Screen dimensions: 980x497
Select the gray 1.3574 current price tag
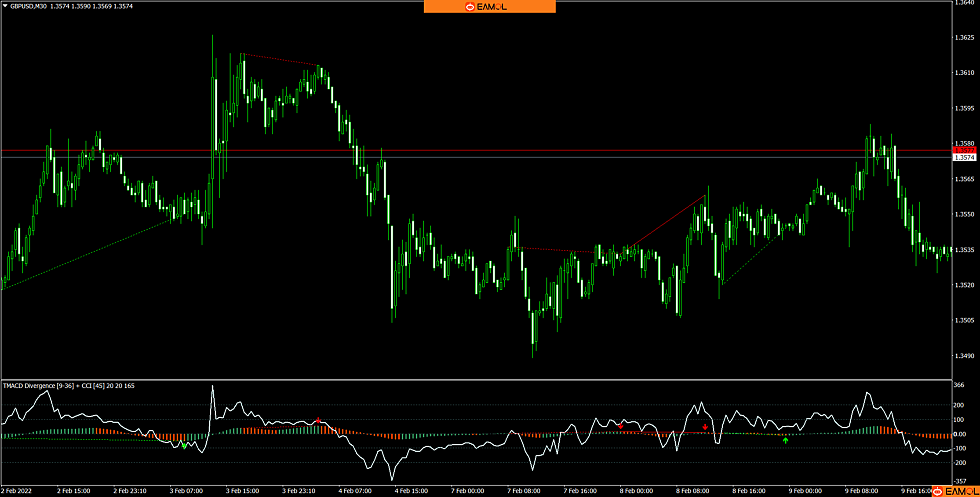pyautogui.click(x=964, y=157)
